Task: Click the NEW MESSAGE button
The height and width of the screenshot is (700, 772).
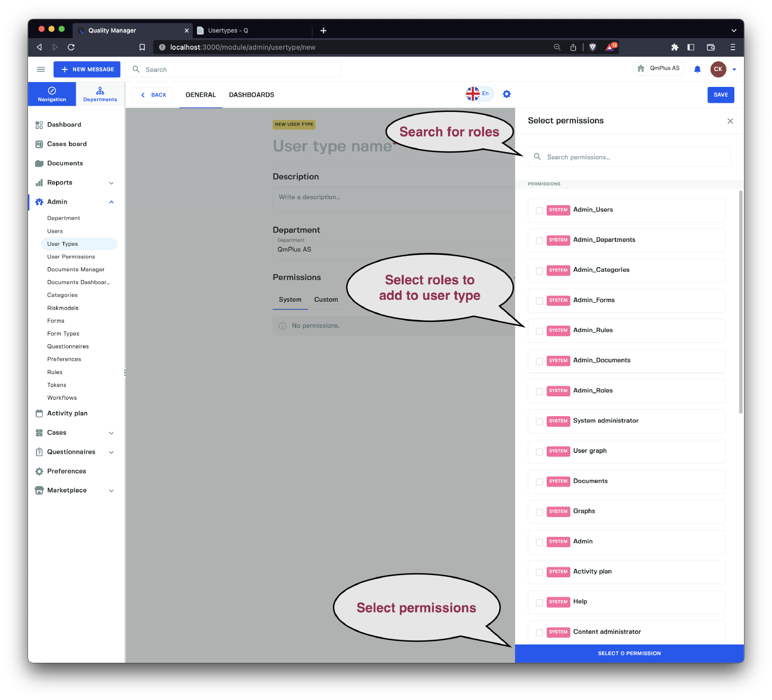Action: point(87,70)
